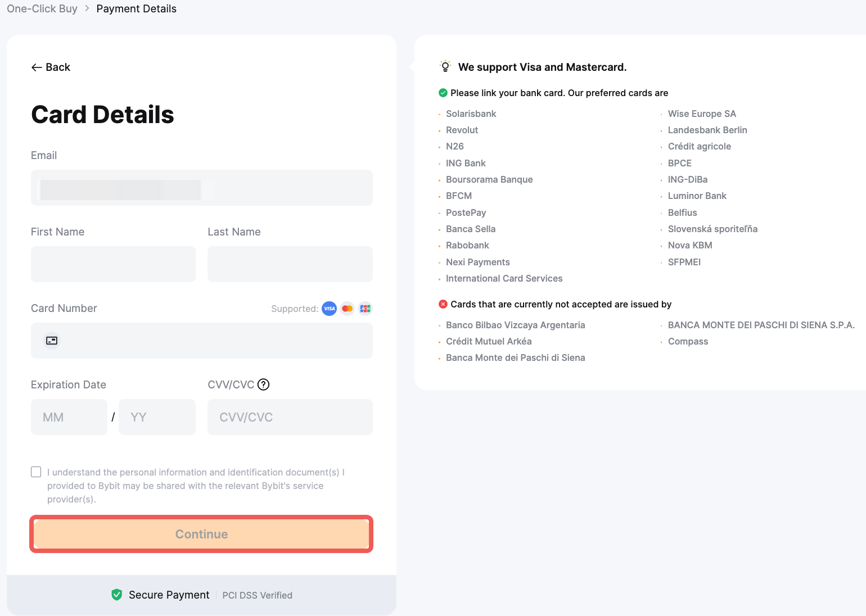Focus the Card Number input field

202,341
